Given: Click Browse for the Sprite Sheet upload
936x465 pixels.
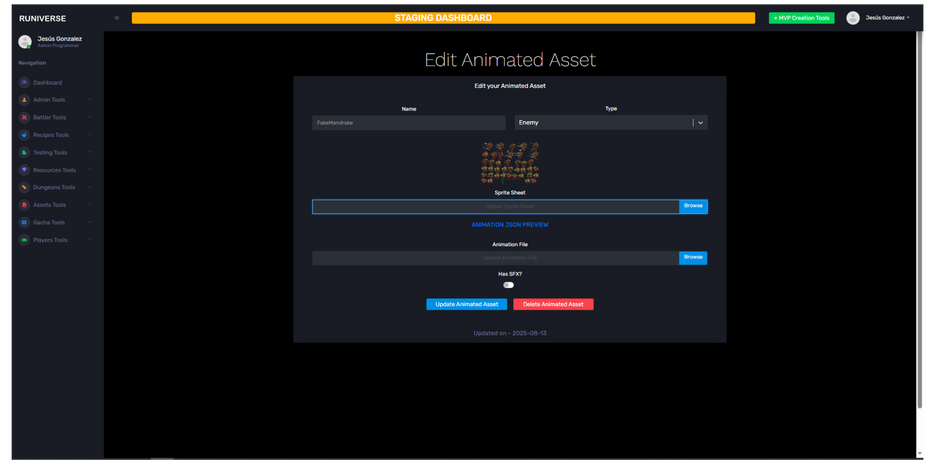Looking at the screenshot, I should click(693, 206).
